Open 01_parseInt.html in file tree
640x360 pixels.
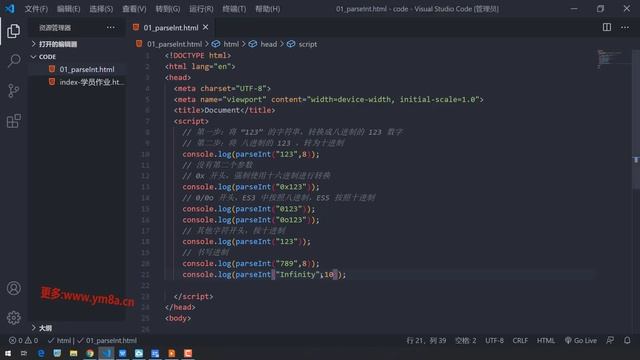[x=77, y=69]
